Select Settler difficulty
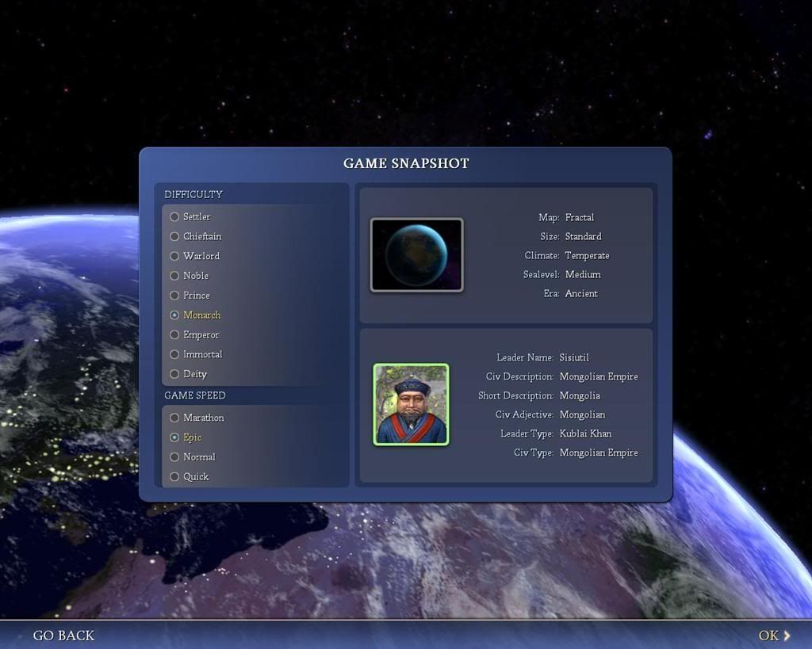The image size is (812, 649). point(190,217)
